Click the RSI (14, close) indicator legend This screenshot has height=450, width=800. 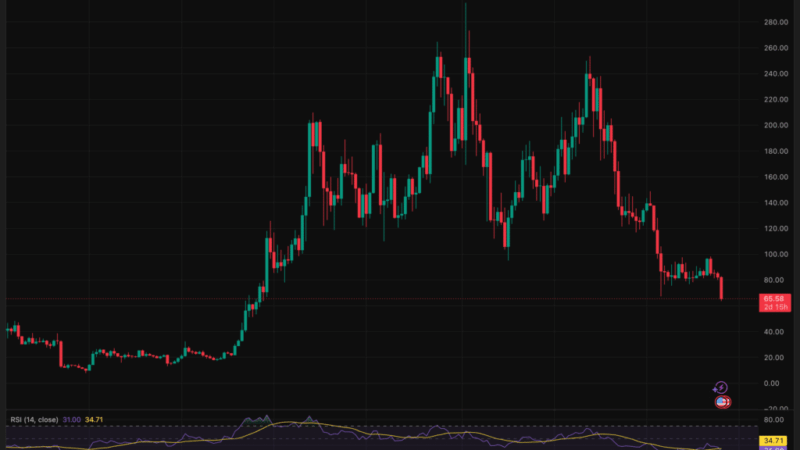point(34,420)
